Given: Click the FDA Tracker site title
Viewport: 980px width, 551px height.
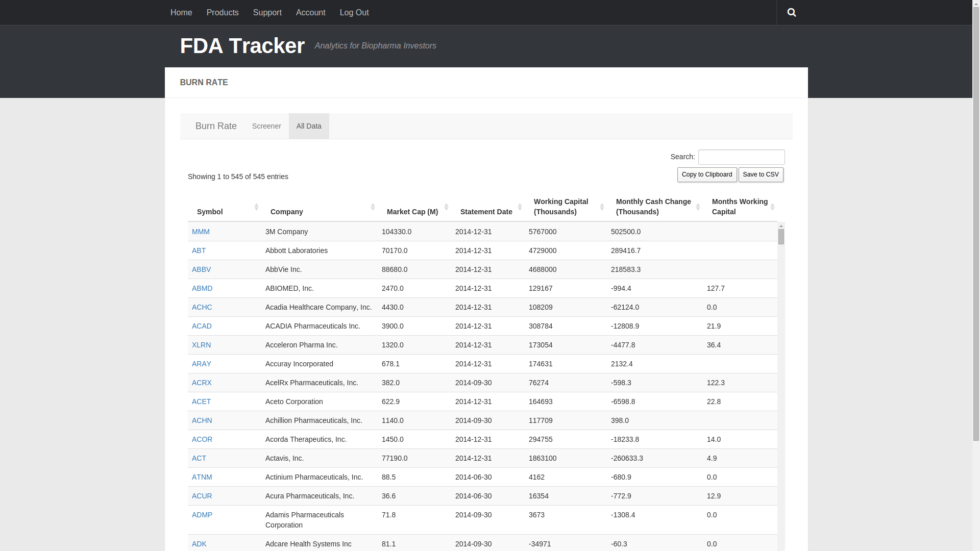Looking at the screenshot, I should click(x=242, y=45).
